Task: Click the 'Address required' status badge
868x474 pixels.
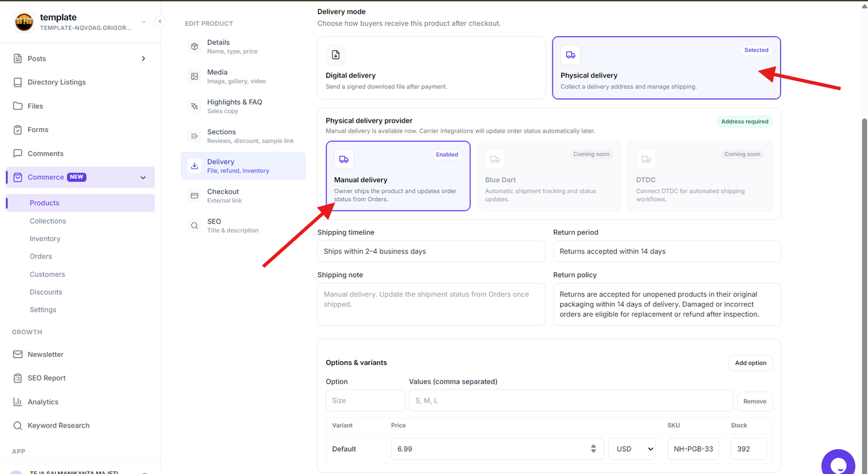Action: [745, 121]
